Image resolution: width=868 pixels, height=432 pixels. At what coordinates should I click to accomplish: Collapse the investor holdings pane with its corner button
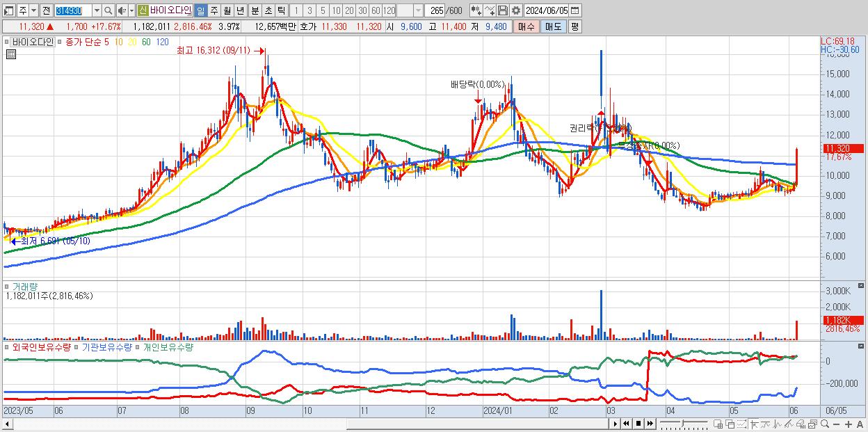[x=861, y=346]
